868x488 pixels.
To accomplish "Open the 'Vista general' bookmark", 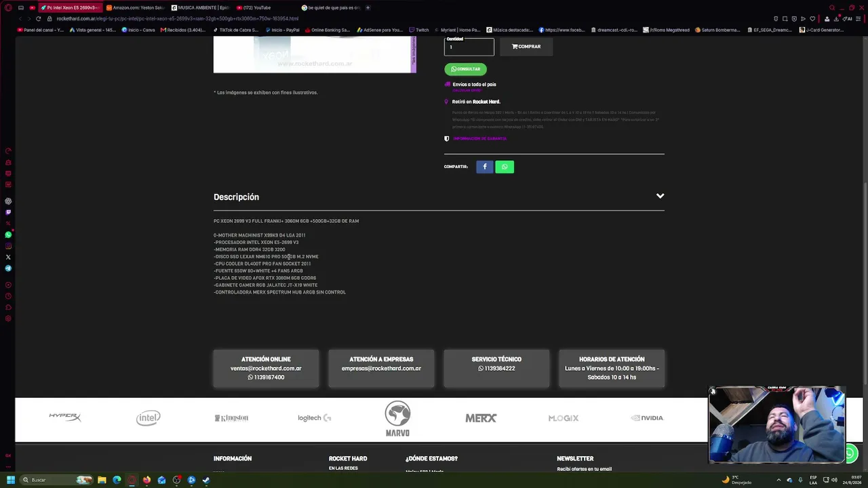I will point(93,30).
